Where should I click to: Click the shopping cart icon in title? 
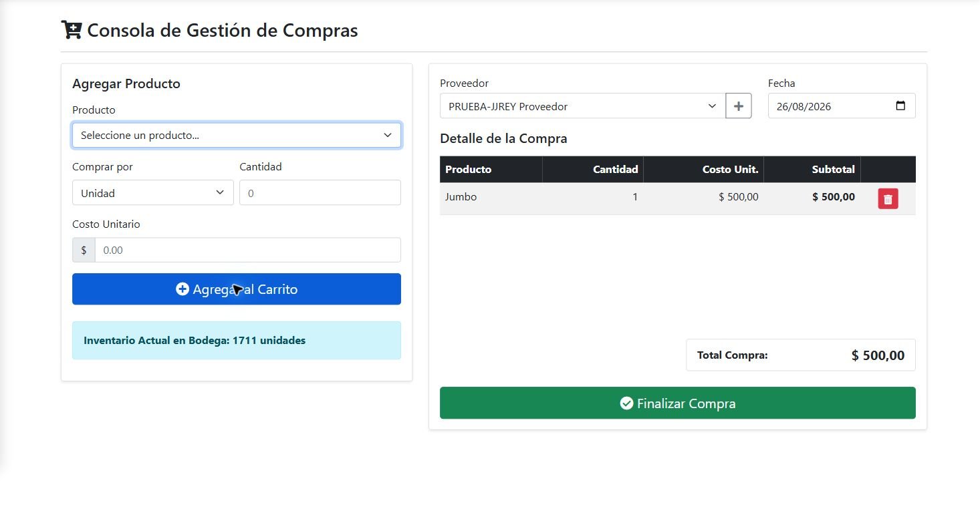[x=71, y=30]
